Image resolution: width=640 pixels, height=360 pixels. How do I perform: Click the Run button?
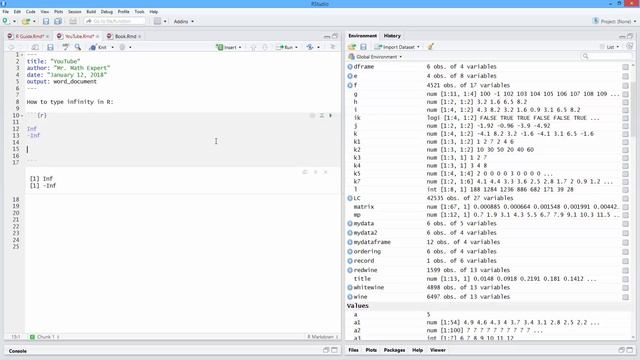[285, 47]
